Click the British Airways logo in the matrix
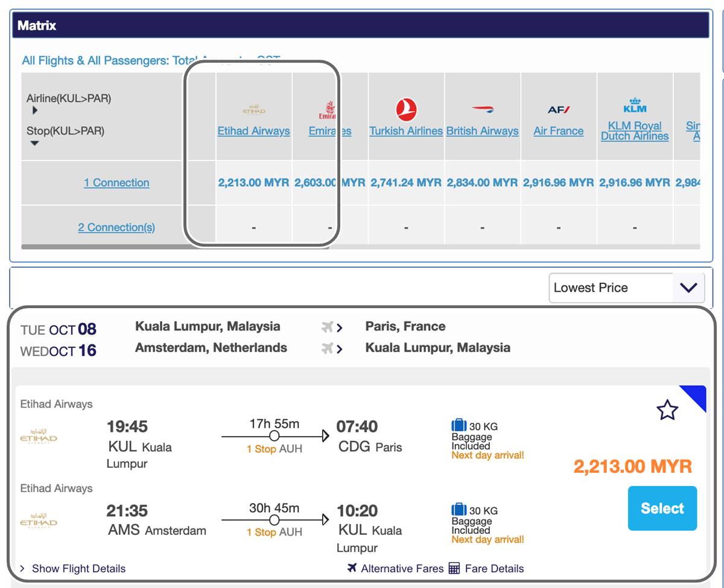The width and height of the screenshot is (724, 588). coord(483,110)
